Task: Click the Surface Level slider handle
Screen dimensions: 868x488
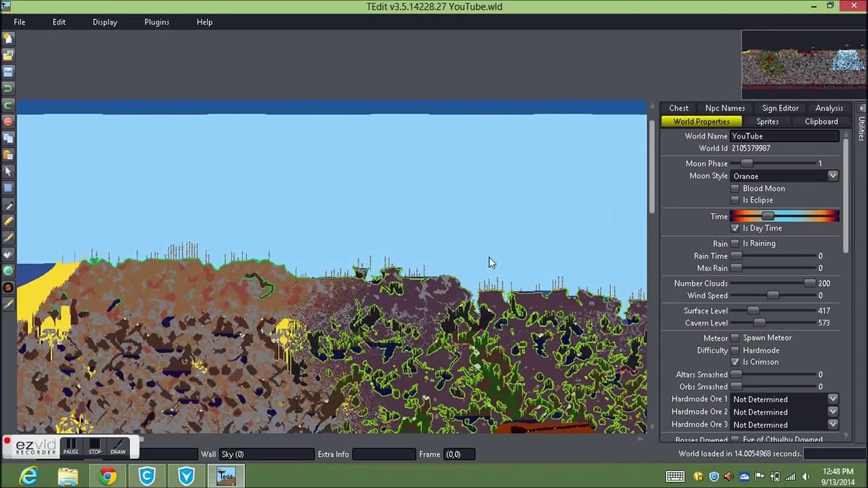Action: (753, 310)
